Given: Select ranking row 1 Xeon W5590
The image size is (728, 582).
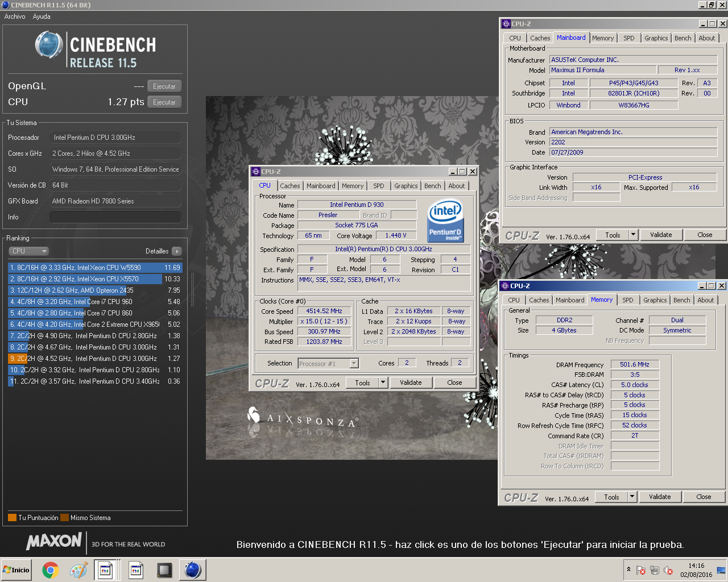Looking at the screenshot, I should coord(95,267).
